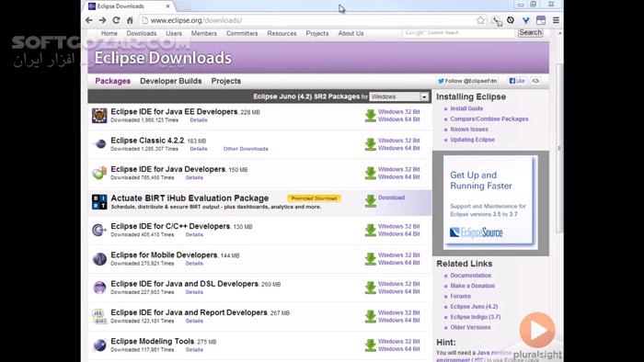Open the Home menu item
This screenshot has width=644, height=362.
[x=109, y=33]
